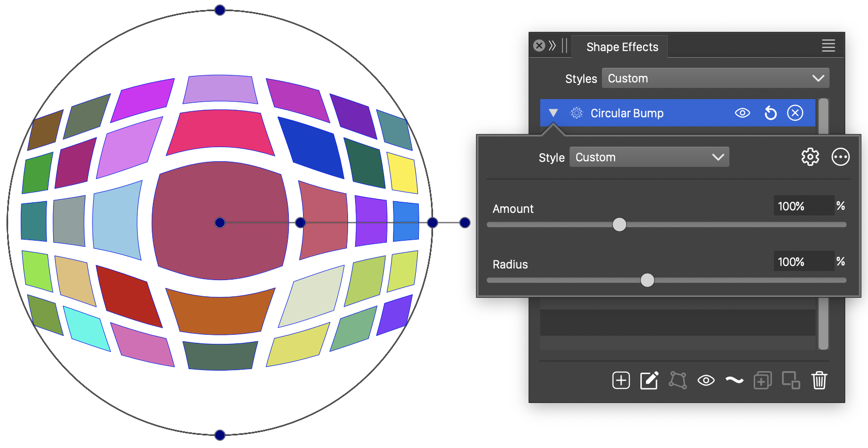This screenshot has height=448, width=868.
Task: Click the Radius percentage input field
Action: [803, 262]
